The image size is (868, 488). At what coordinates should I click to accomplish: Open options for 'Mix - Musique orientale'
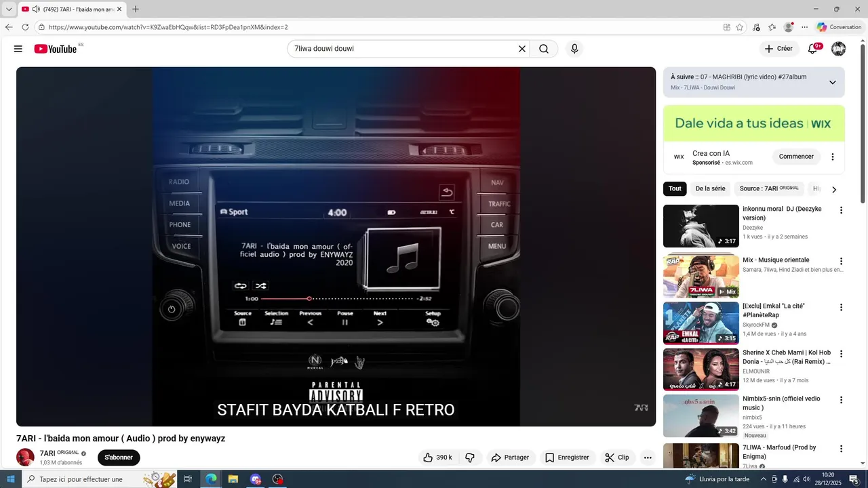pos(841,261)
